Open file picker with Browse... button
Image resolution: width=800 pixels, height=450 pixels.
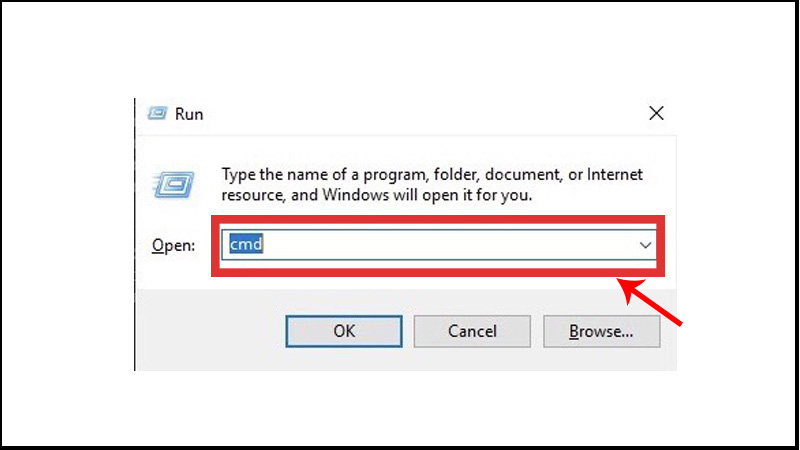coord(602,331)
